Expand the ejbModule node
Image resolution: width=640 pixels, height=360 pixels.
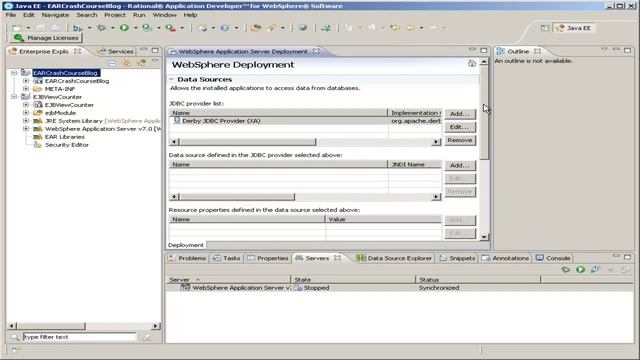pyautogui.click(x=26, y=113)
